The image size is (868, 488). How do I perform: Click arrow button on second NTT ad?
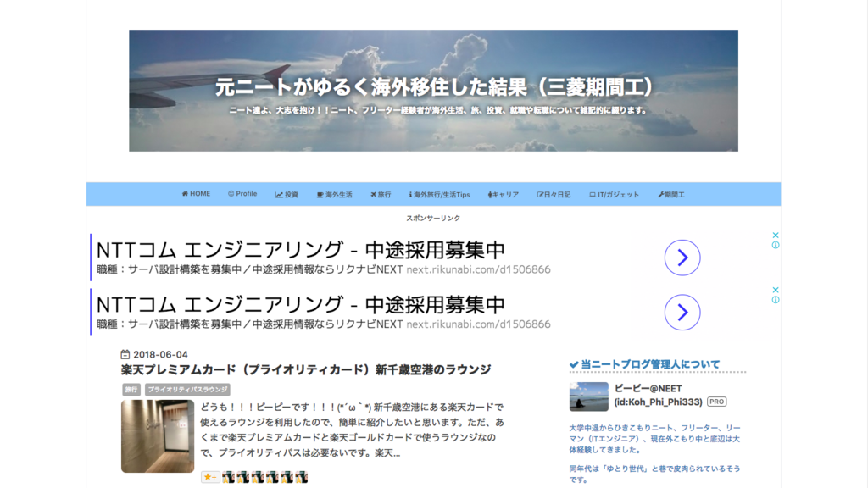[682, 313]
